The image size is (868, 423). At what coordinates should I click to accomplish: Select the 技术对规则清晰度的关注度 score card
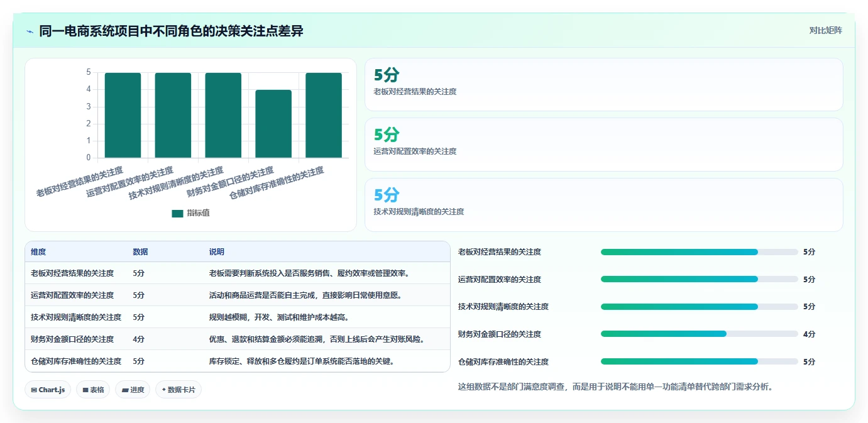coord(603,205)
